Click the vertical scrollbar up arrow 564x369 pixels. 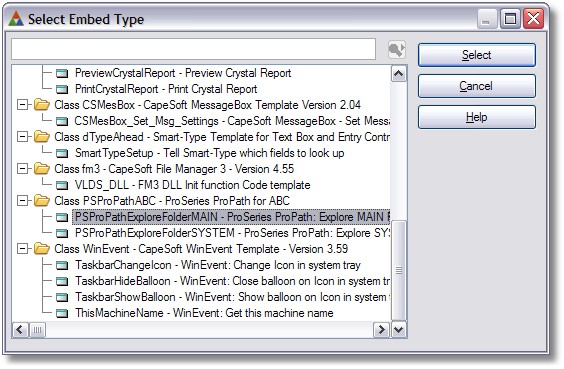coord(399,74)
